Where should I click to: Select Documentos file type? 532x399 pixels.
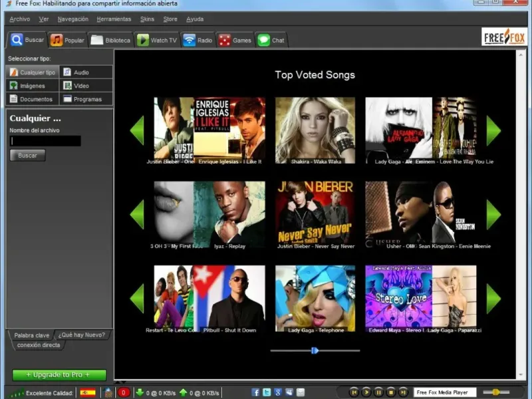coord(33,99)
